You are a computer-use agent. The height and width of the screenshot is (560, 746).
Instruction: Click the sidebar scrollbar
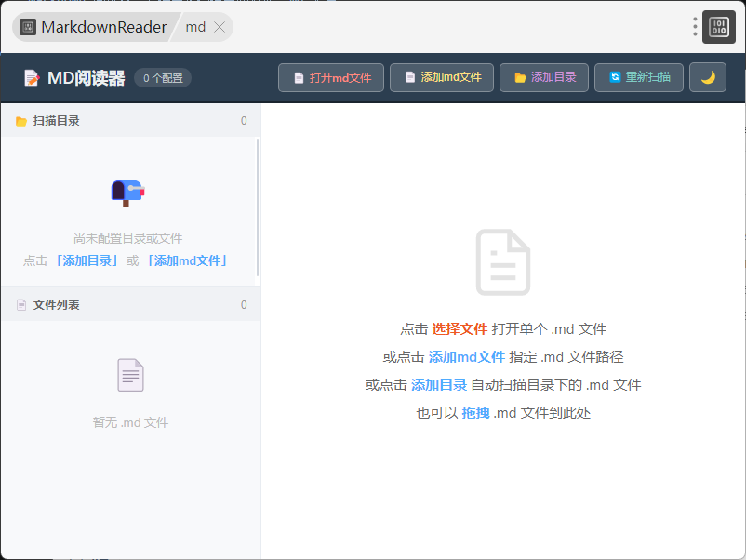(258, 207)
